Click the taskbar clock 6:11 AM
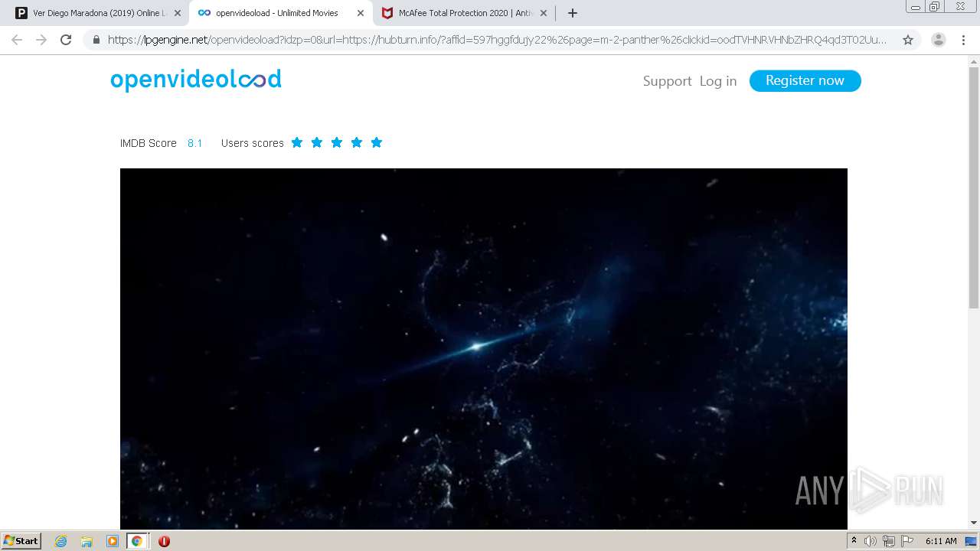The height and width of the screenshot is (551, 980). coord(941,541)
